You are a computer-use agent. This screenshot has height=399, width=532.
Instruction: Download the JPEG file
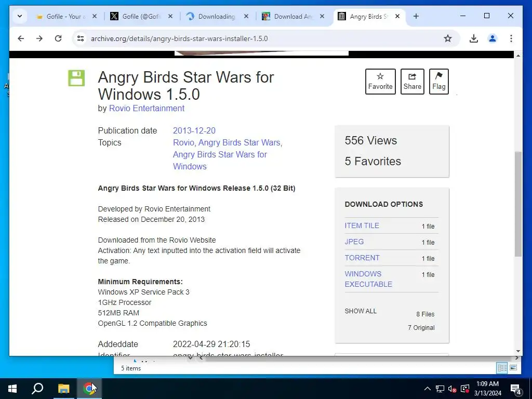(354, 242)
